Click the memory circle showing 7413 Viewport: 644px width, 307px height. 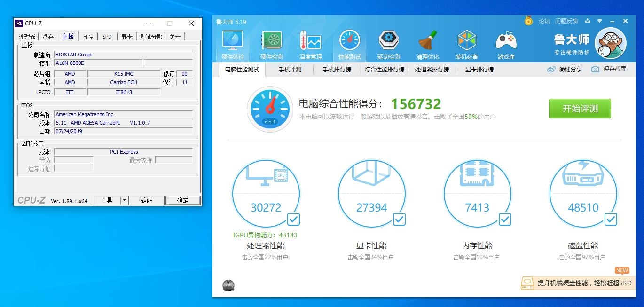point(477,193)
